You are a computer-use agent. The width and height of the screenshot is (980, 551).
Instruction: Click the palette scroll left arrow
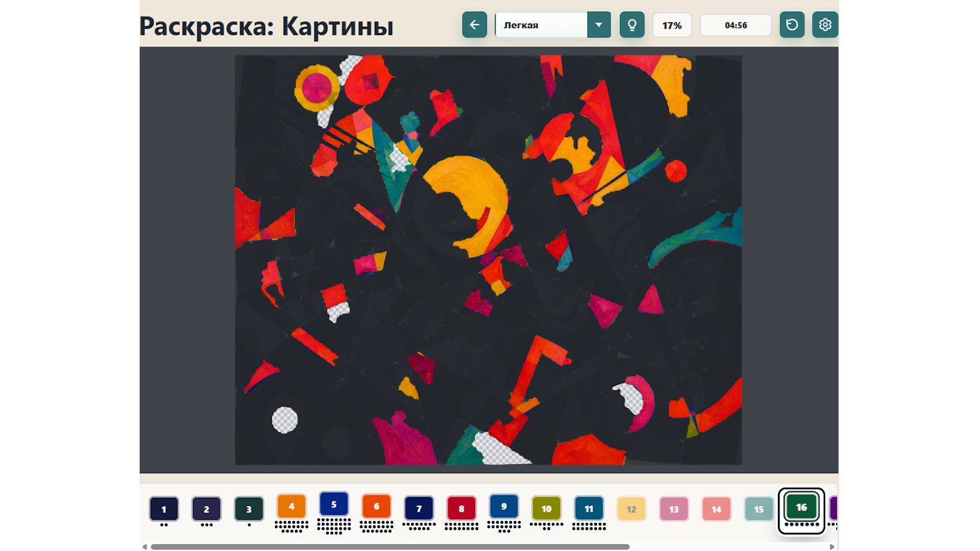[x=145, y=547]
